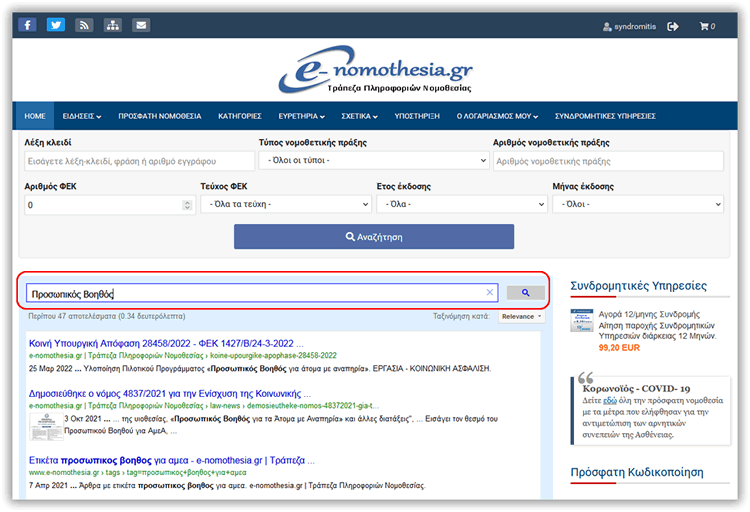
Task: Open the Twitter social icon
Action: click(56, 25)
